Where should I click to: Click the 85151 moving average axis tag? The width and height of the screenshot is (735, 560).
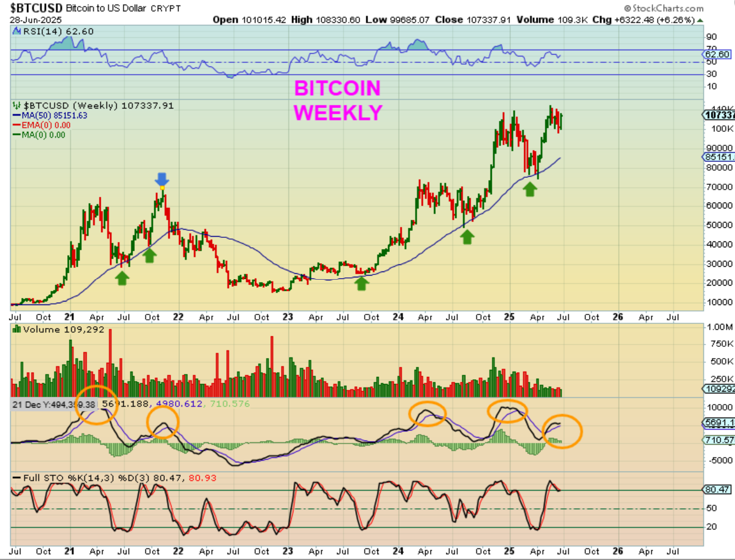pyautogui.click(x=719, y=157)
